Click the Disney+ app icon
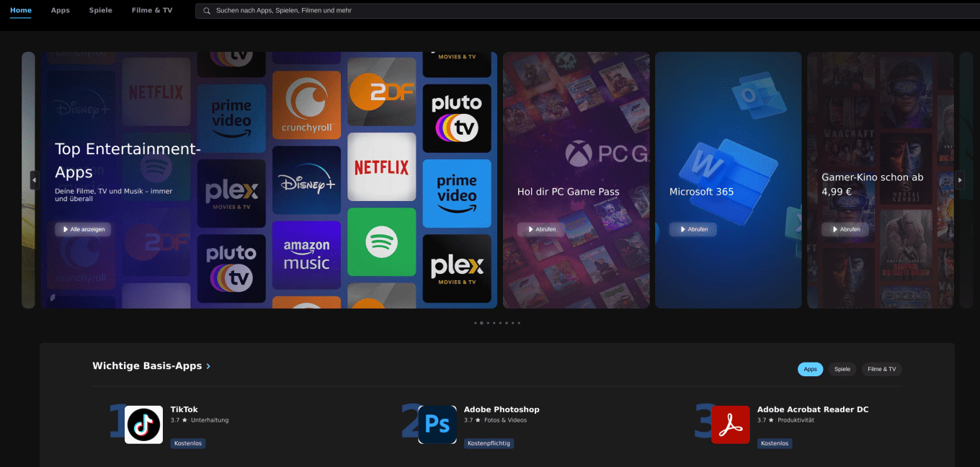This screenshot has height=467, width=980. tap(306, 182)
